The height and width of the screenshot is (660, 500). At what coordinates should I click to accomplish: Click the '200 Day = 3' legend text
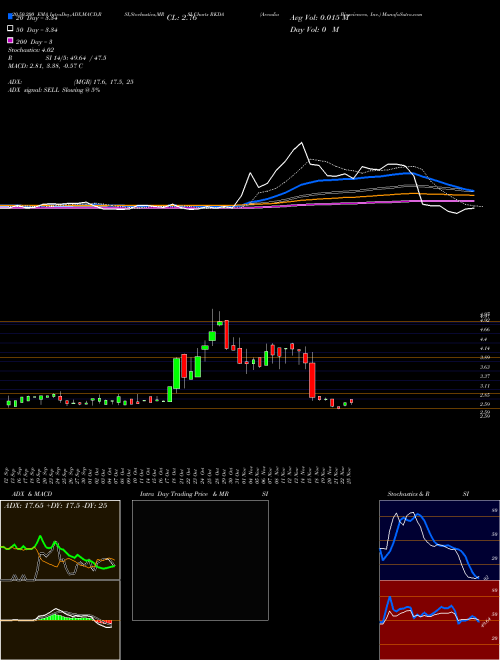(34, 41)
